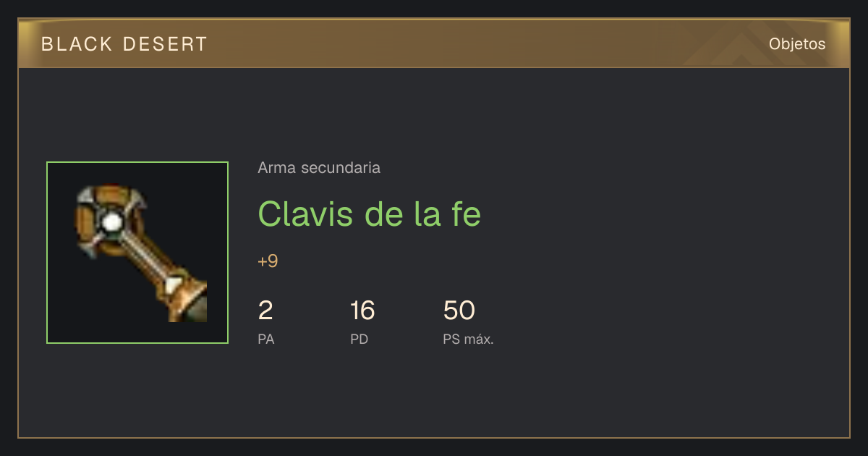Click the gold header banner
868x456 pixels.
434,43
